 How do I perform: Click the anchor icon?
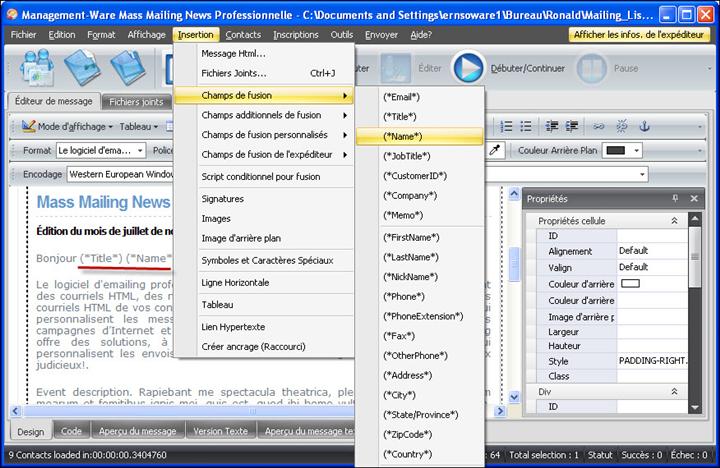[645, 126]
